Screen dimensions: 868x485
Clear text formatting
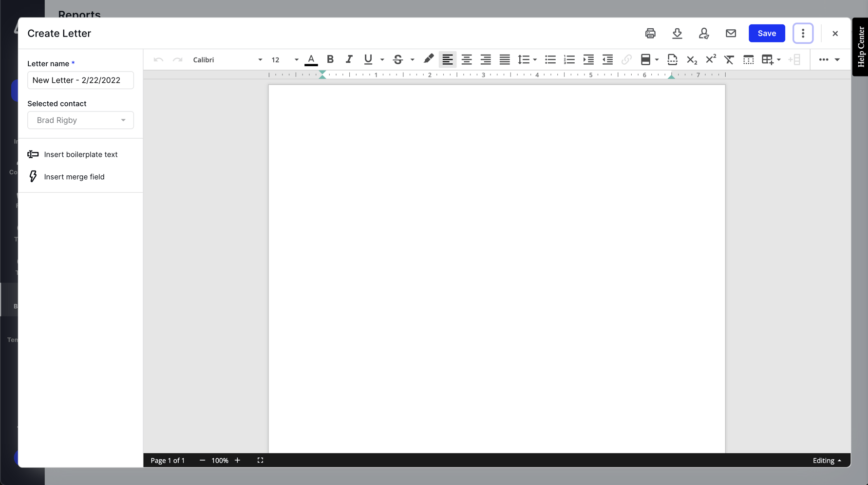[x=729, y=59]
